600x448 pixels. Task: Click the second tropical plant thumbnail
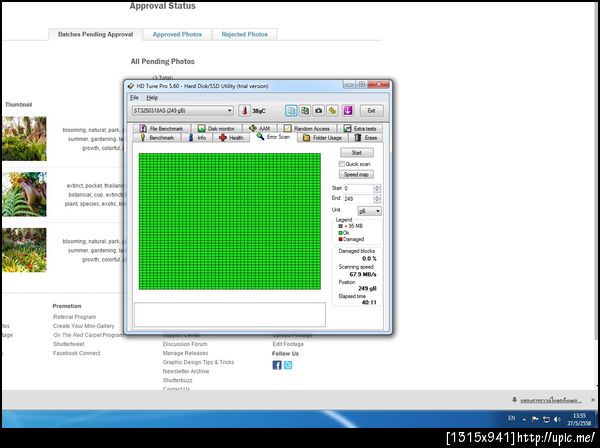coord(24,194)
